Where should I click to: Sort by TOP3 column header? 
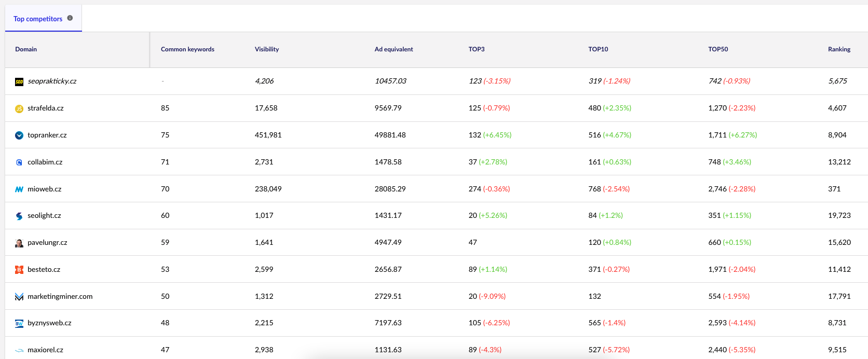click(477, 49)
